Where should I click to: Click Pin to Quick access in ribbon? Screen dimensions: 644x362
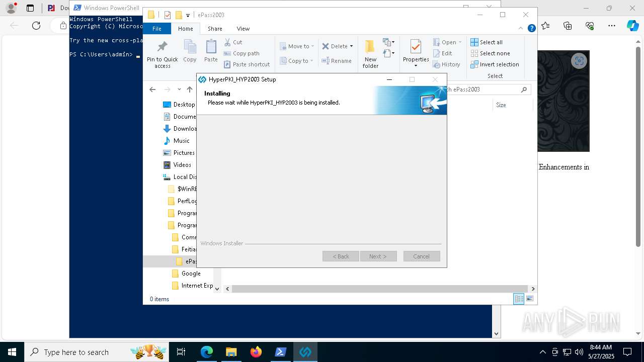point(162,54)
